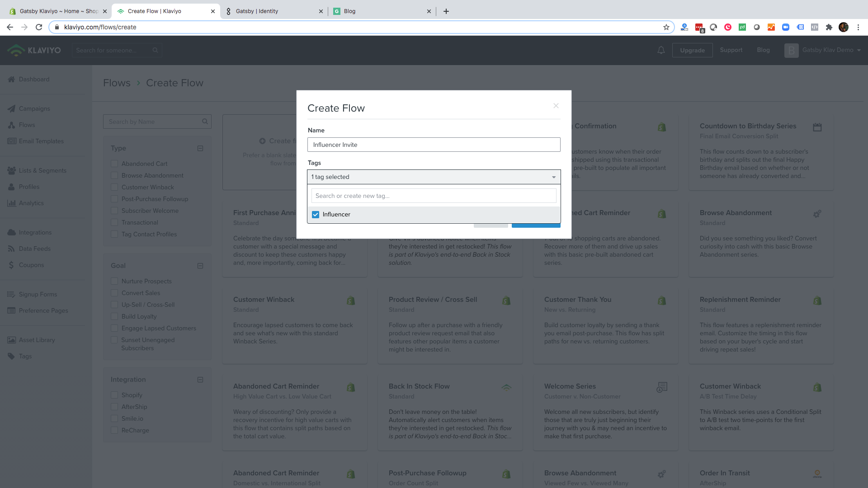Open Analytics in sidebar
This screenshot has width=868, height=488.
(25, 203)
